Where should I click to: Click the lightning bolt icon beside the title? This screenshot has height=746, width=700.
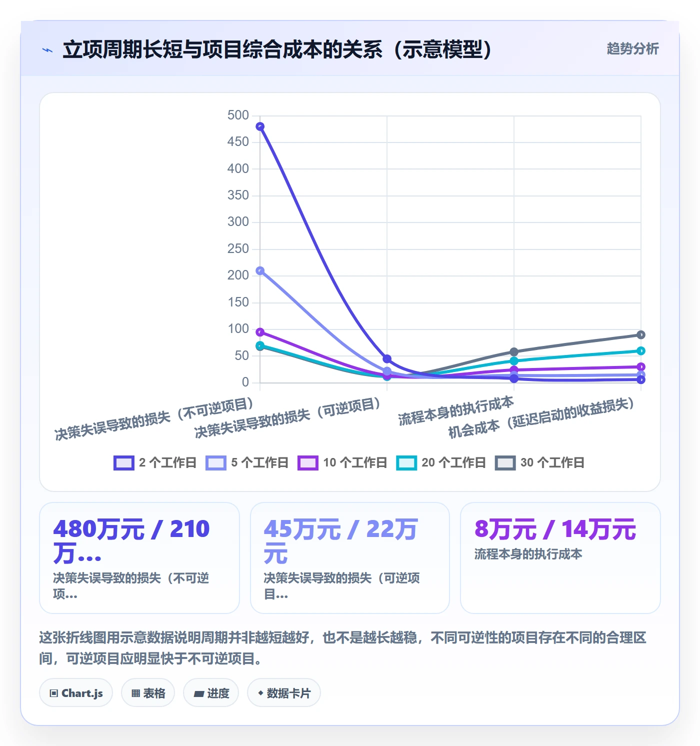click(47, 50)
